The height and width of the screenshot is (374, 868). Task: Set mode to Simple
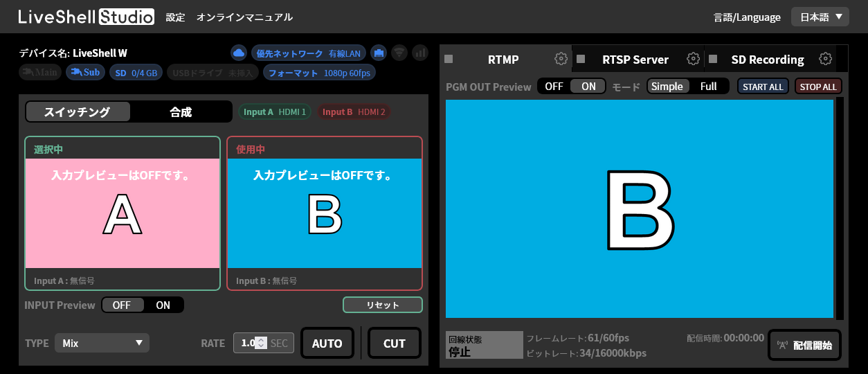point(667,87)
